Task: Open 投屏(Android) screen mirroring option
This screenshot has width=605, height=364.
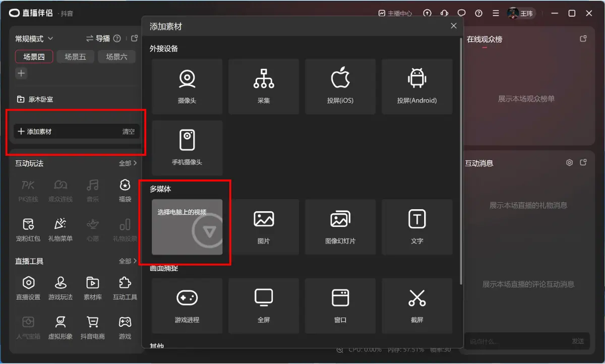Action: 417,87
